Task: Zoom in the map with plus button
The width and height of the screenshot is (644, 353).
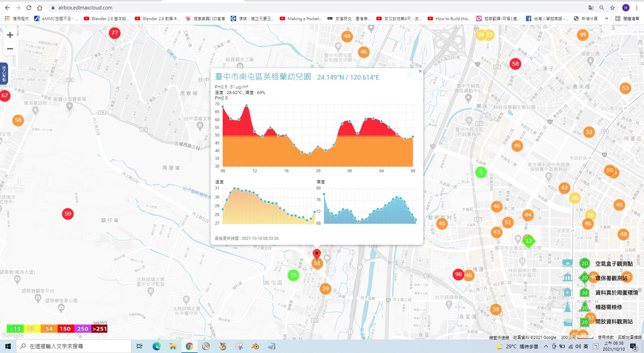Action: [10, 35]
